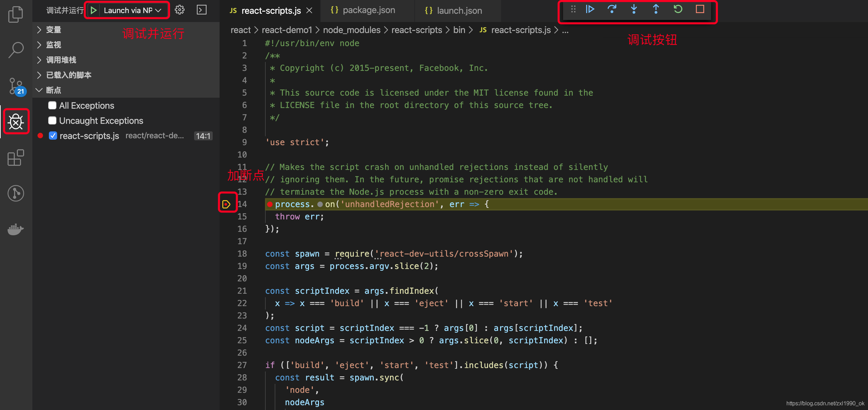This screenshot has width=868, height=410.
Task: Disable the react-scripts.js breakpoint checkbox
Action: [53, 136]
